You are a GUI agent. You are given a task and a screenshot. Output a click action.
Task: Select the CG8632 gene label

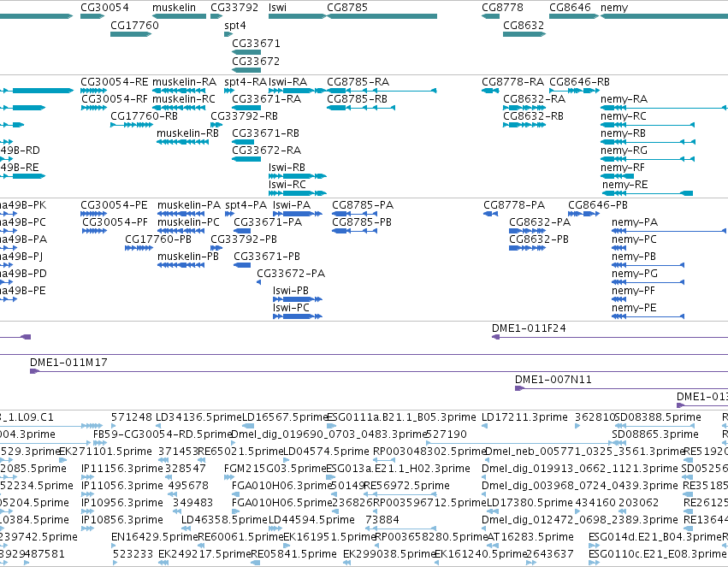524,25
